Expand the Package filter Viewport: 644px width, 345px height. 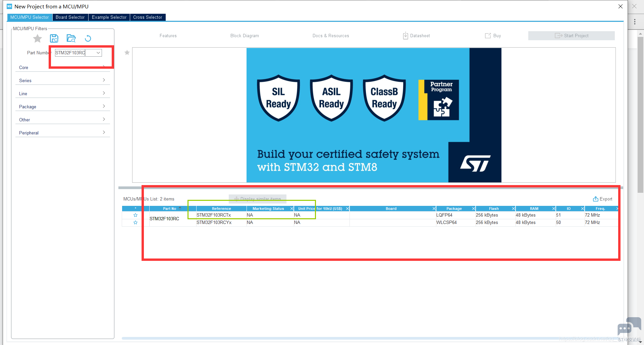(x=62, y=107)
